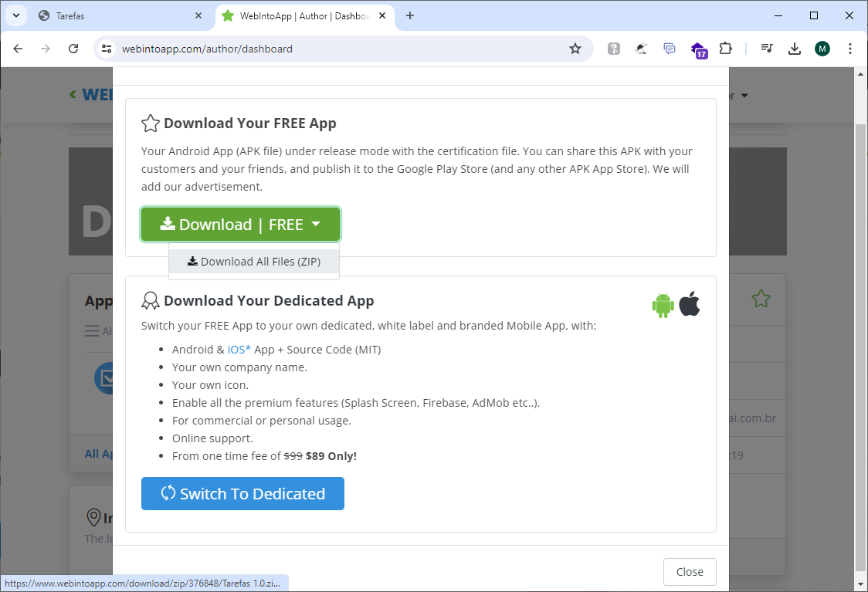This screenshot has width=868, height=592.
Task: Click the caret arrow on the Download FREE button
Action: tap(316, 224)
